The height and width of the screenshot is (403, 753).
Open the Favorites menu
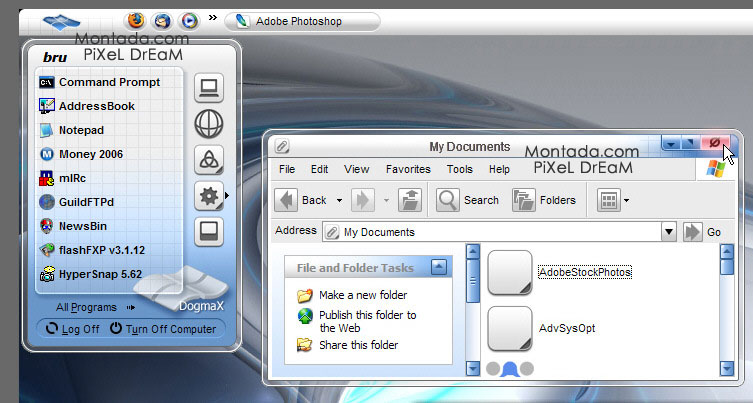pos(408,170)
